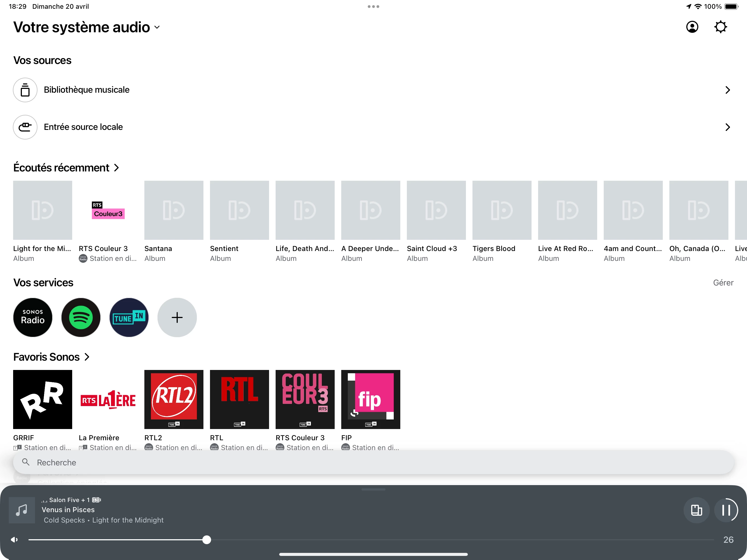Pause current playback

click(726, 510)
